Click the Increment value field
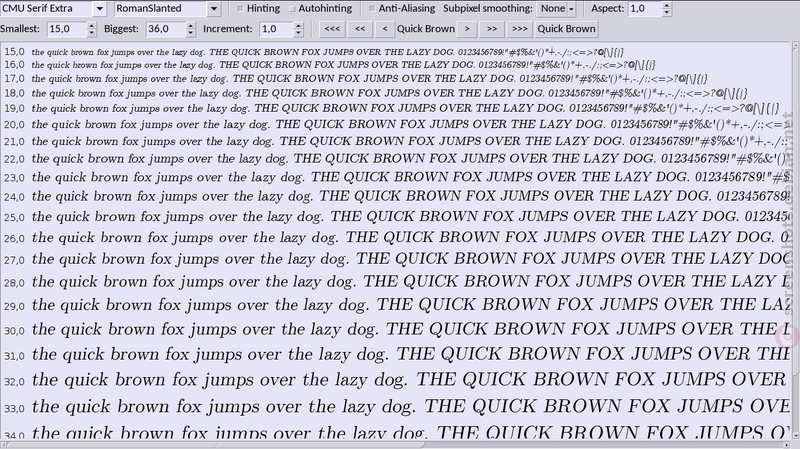Image resolution: width=800 pixels, height=449 pixels. [276, 29]
